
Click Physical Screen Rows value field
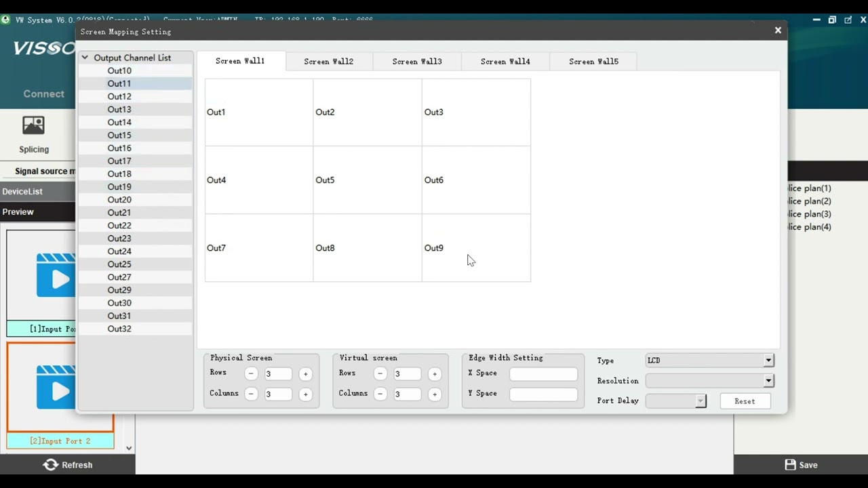point(278,373)
